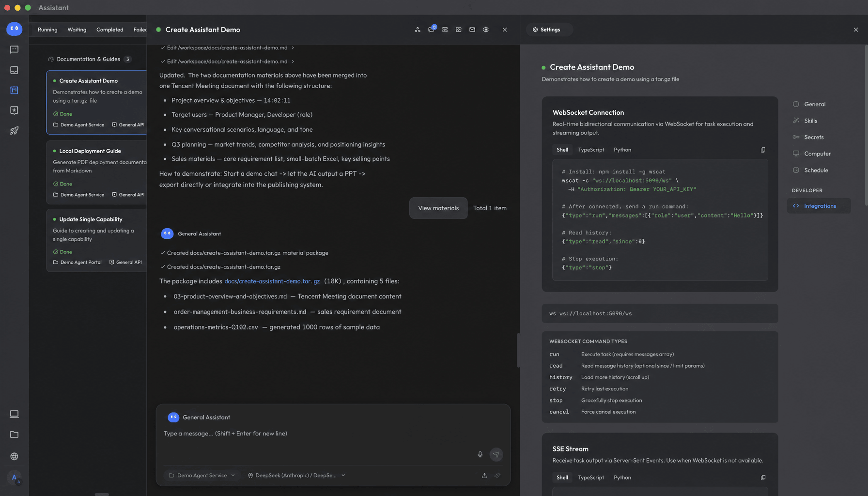868x496 pixels.
Task: Click the chat panel vertical scrollbar
Action: [518, 350]
